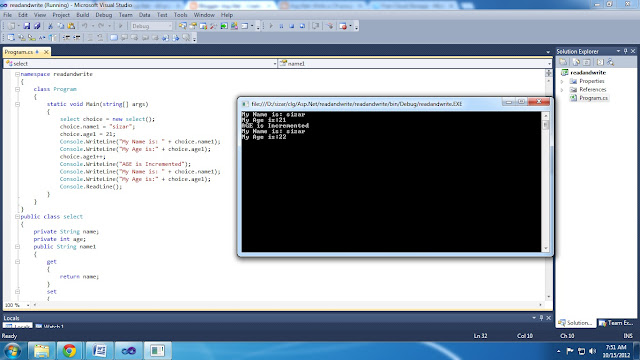Expand the References node in Solution Explorer

tap(562, 89)
